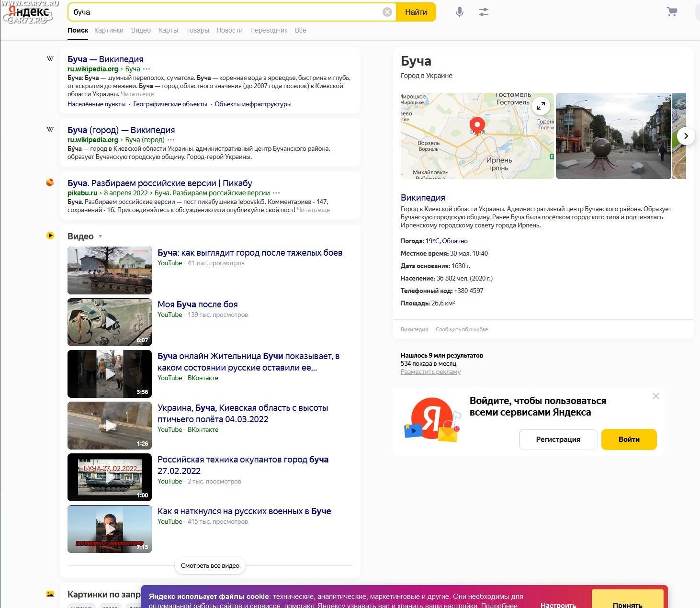This screenshot has width=700, height=608.
Task: Click the weather link 19°C, Облачно
Action: [447, 241]
